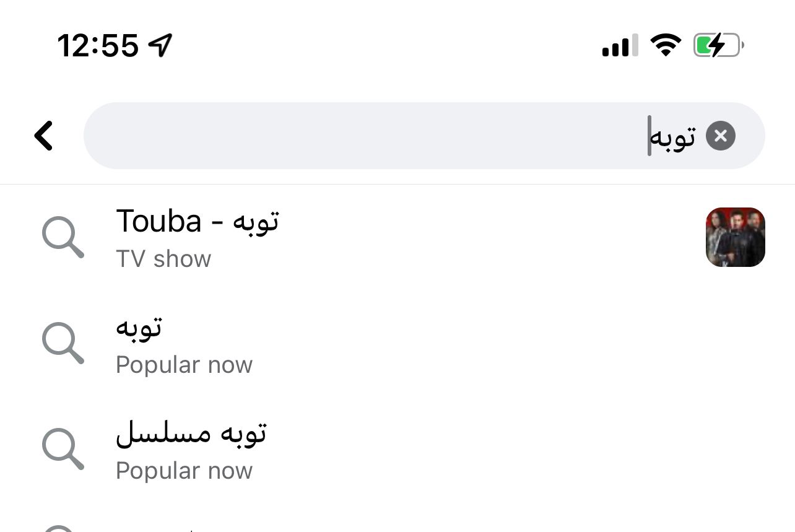Image resolution: width=795 pixels, height=532 pixels.
Task: Click the typed query توبه in search bar
Action: (x=674, y=136)
